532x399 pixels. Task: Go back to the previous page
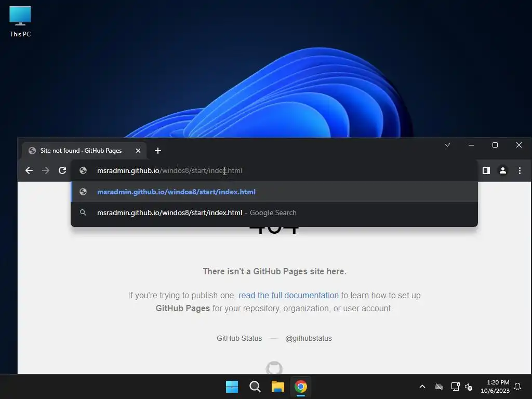point(29,170)
